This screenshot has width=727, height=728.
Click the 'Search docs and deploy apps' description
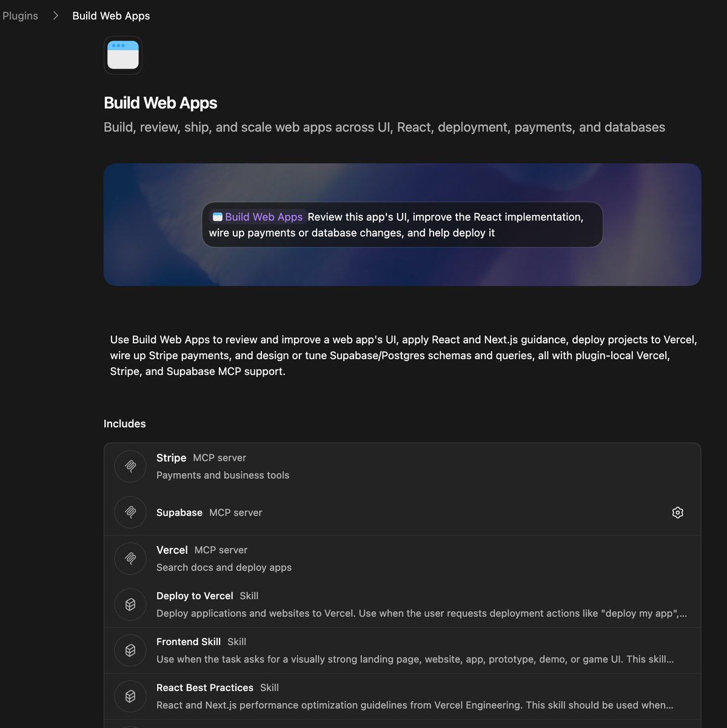(224, 568)
